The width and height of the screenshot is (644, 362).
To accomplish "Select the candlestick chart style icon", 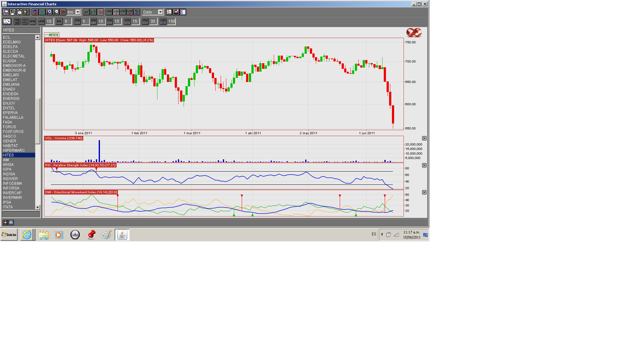I will pyautogui.click(x=101, y=12).
